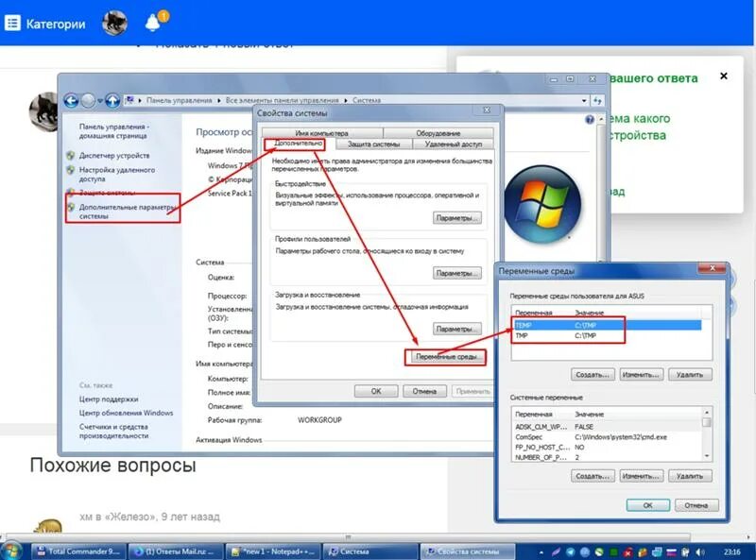The height and width of the screenshot is (560, 756).
Task: Open Параметры under Профили пользователей
Action: pos(457,273)
